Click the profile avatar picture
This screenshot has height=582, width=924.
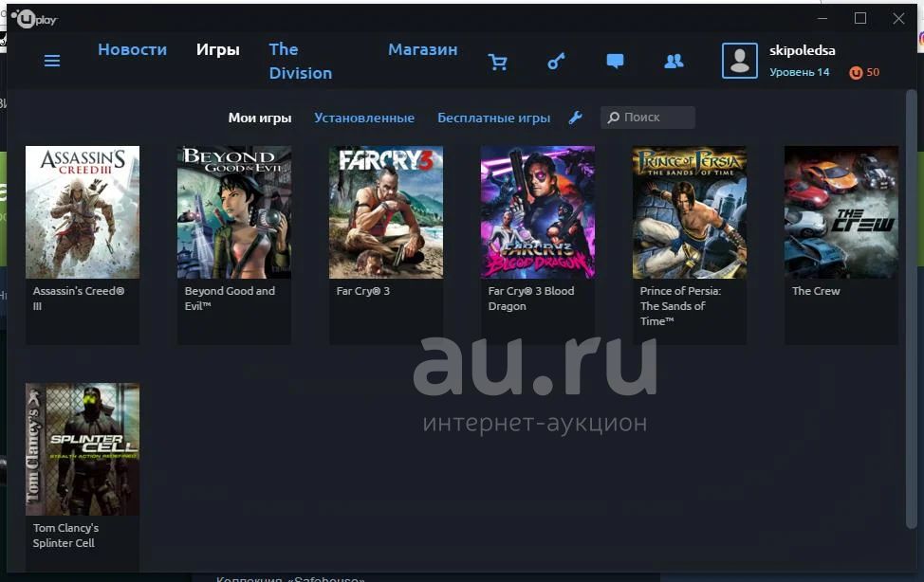[740, 61]
